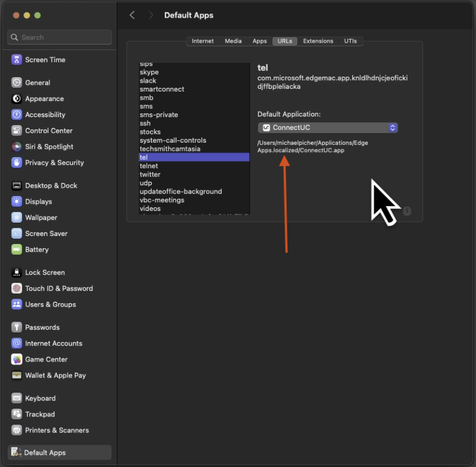Image resolution: width=476 pixels, height=467 pixels.
Task: Open the Displays icon
Action: pos(17,202)
